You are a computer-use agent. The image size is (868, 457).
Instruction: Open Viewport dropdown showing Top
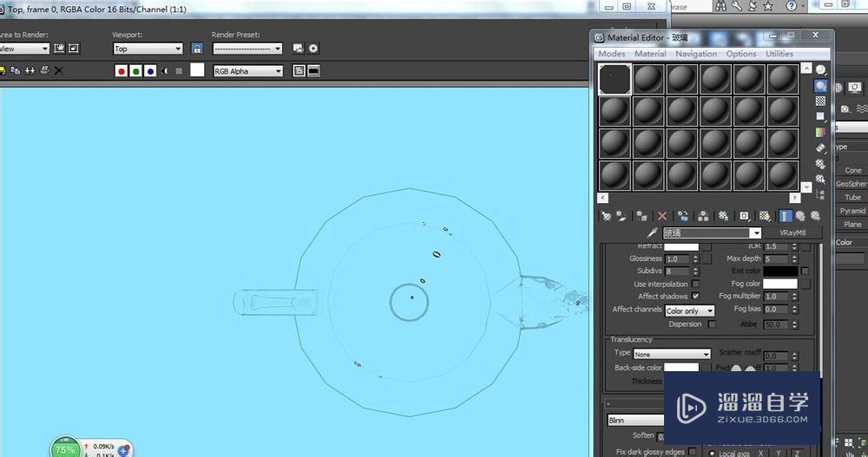point(148,49)
